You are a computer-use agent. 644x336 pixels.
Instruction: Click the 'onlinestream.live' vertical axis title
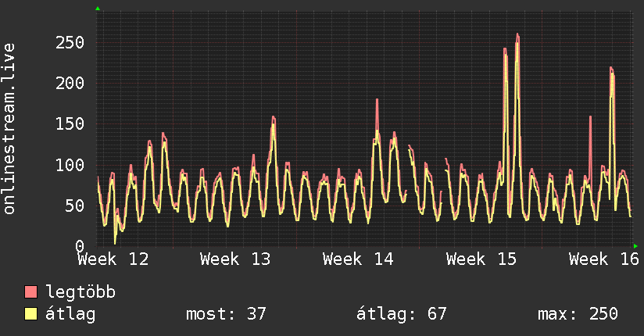pos(9,129)
